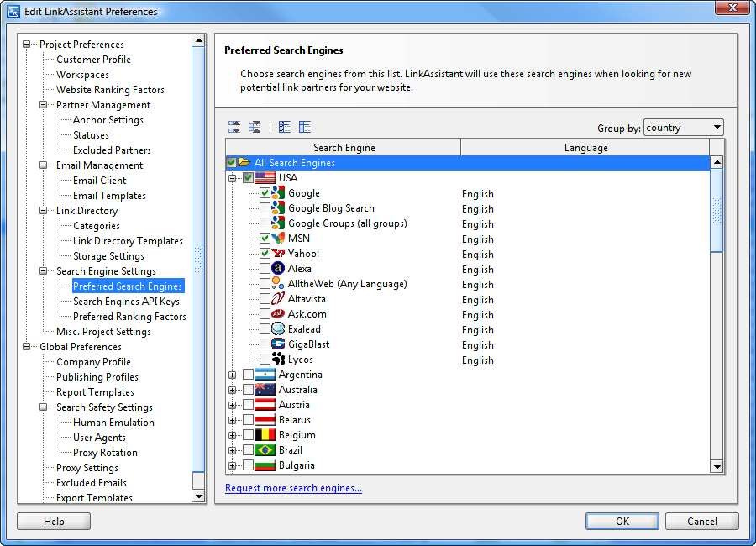Screen dimensions: 756x546
Task: Select Preferred Ranking Factors tree item
Action: click(x=129, y=317)
